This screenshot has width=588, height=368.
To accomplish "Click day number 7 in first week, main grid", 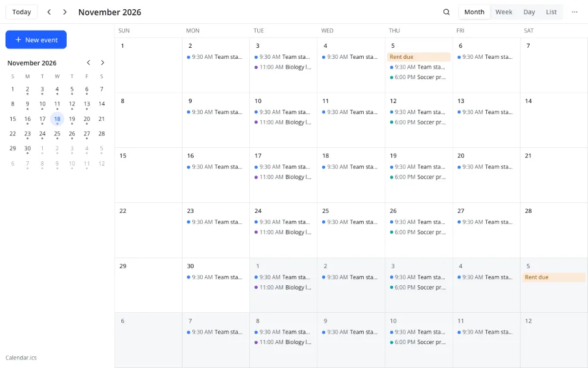I will click(x=528, y=46).
